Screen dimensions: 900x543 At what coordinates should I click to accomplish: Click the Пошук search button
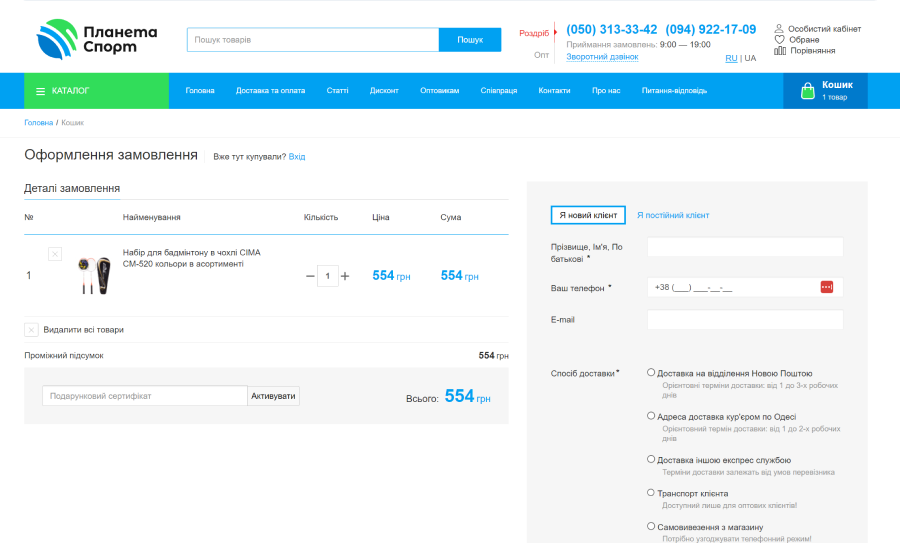tap(470, 40)
